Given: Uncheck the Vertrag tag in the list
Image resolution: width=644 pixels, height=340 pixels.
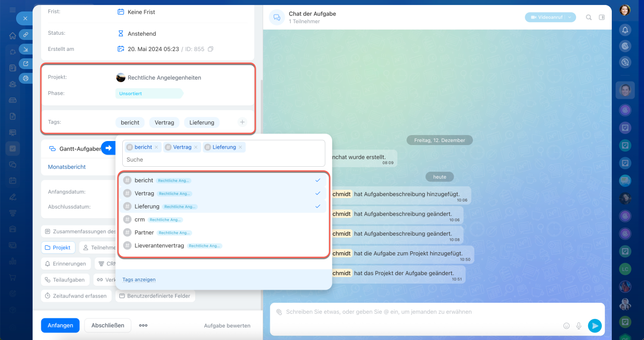Looking at the screenshot, I should point(223,193).
